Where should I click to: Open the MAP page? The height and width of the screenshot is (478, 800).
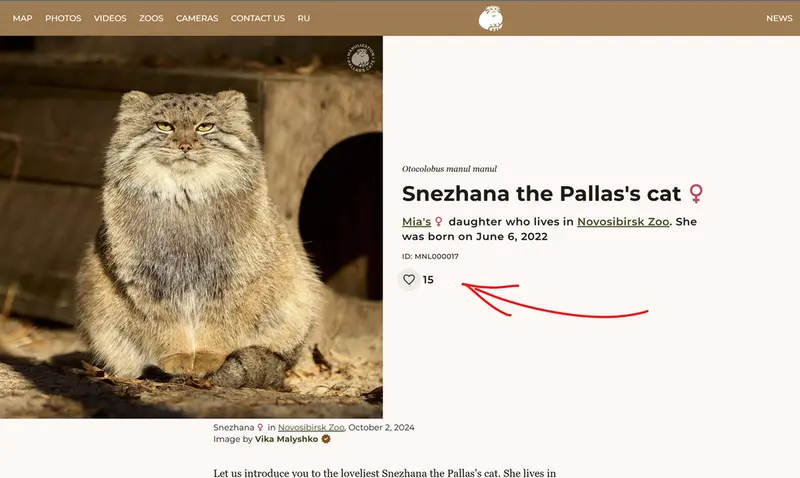click(22, 18)
